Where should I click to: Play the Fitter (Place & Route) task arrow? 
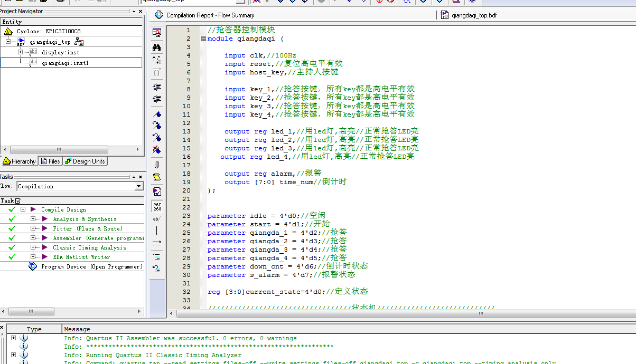pos(45,228)
